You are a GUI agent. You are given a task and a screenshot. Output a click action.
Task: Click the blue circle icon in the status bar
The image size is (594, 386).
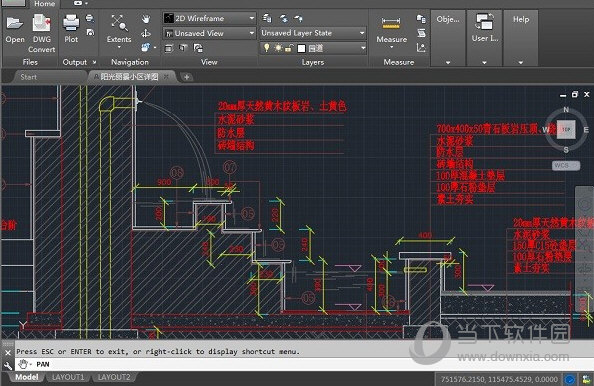pos(569,379)
